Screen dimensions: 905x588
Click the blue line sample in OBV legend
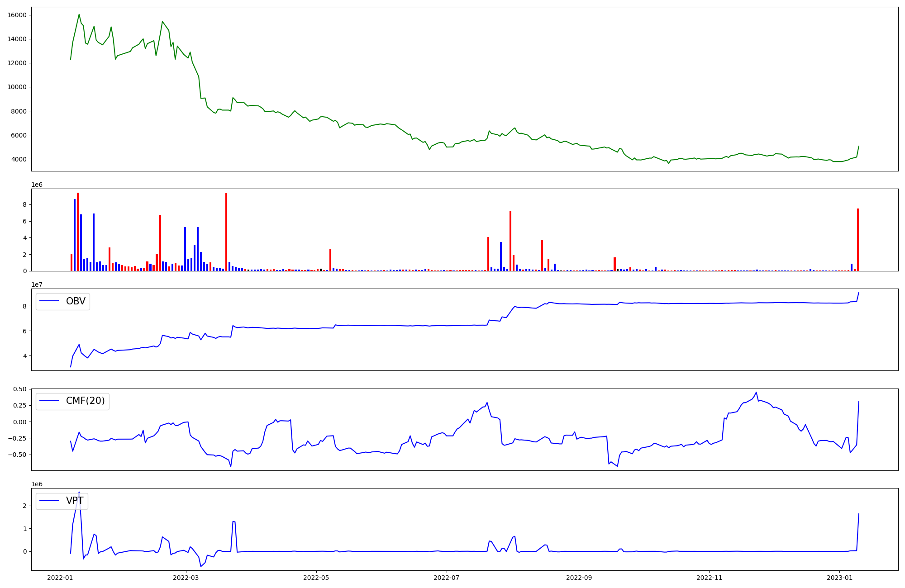pos(49,301)
